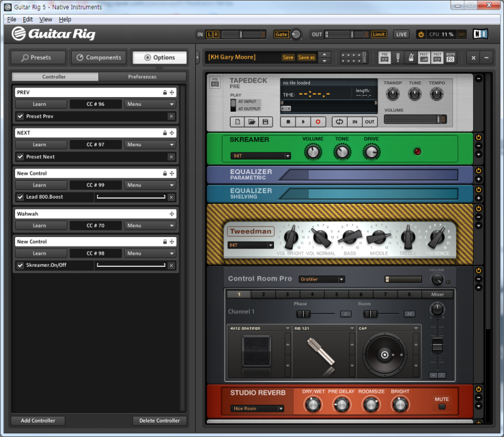Switch to the Preferences tab
504x437 pixels.
coord(142,77)
